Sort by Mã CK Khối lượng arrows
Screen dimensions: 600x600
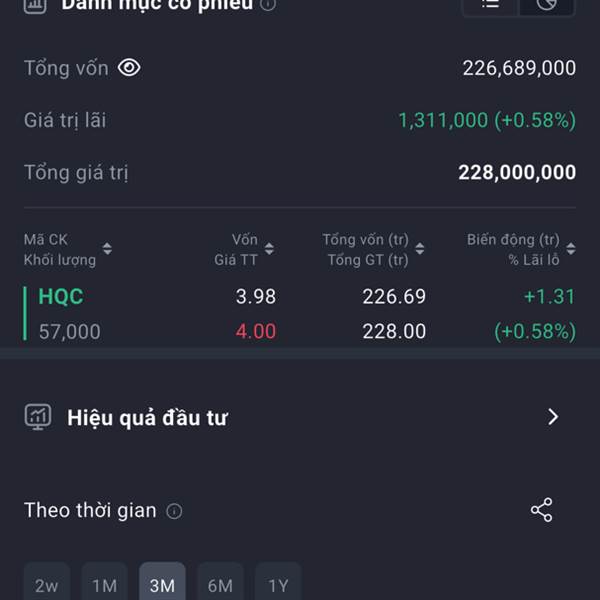coord(107,249)
